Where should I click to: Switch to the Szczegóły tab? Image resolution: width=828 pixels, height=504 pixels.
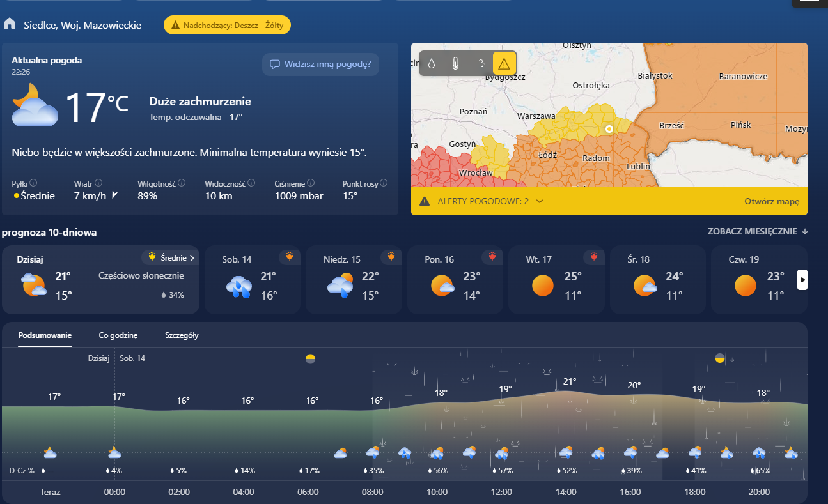coord(182,335)
